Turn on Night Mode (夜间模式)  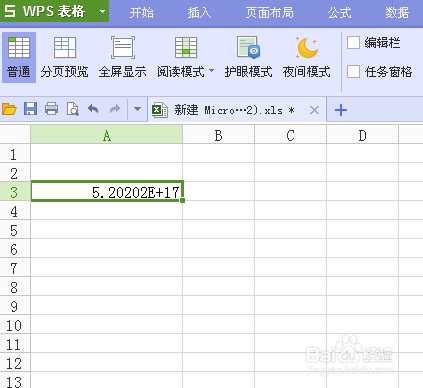click(307, 57)
